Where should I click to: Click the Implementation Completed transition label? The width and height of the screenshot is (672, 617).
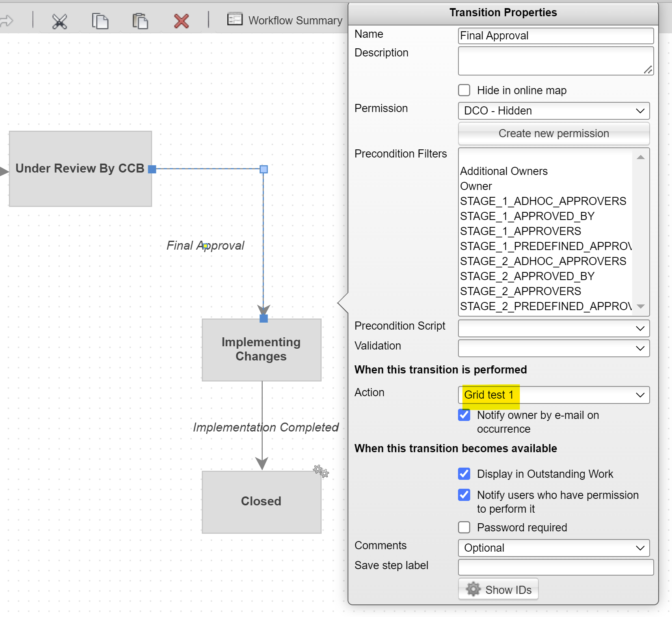click(266, 427)
